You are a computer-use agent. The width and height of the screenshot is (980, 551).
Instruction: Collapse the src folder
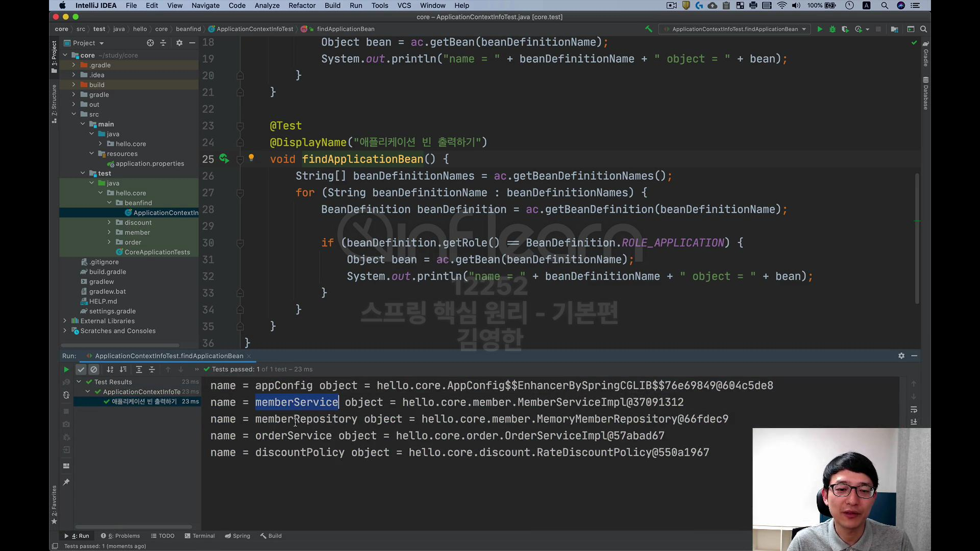point(73,114)
